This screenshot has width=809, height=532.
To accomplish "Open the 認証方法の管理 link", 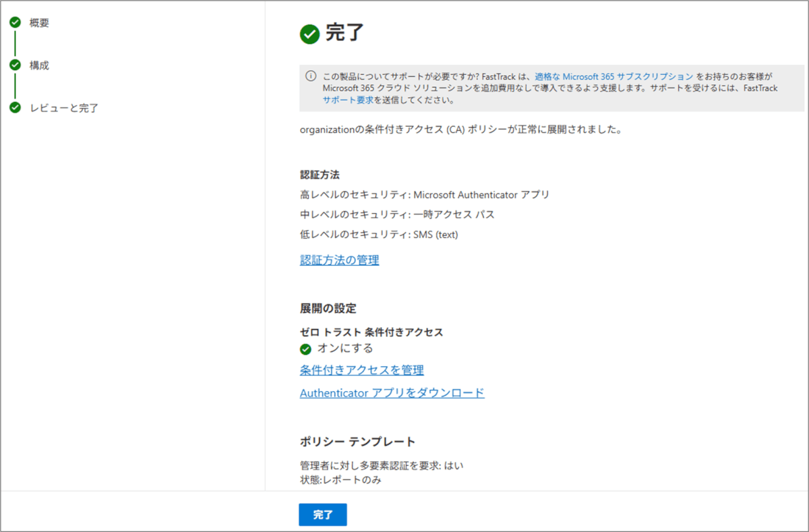I will (339, 260).
